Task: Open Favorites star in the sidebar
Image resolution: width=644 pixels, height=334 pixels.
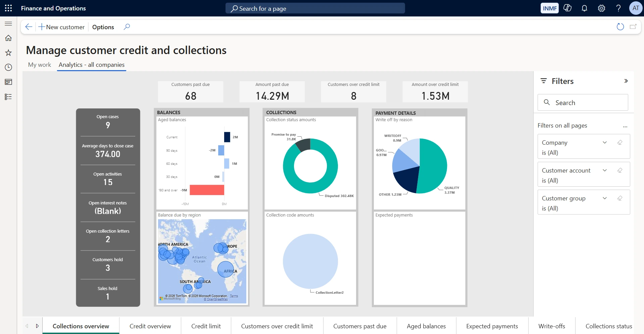Action: click(x=8, y=53)
